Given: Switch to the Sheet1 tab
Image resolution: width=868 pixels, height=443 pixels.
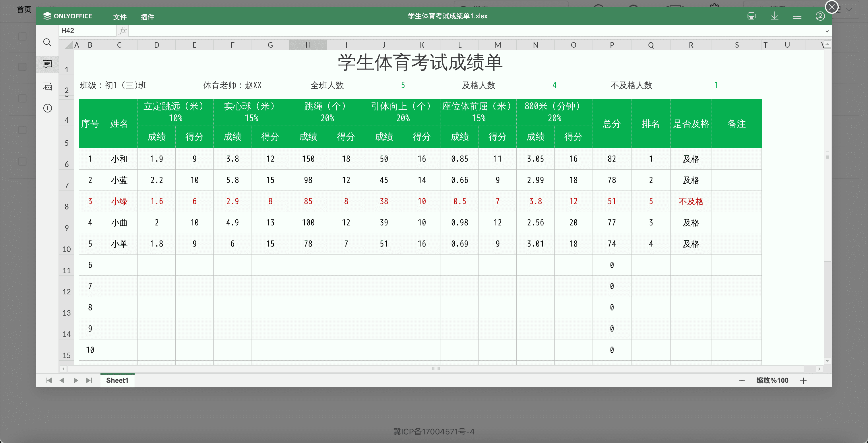Looking at the screenshot, I should [x=117, y=380].
